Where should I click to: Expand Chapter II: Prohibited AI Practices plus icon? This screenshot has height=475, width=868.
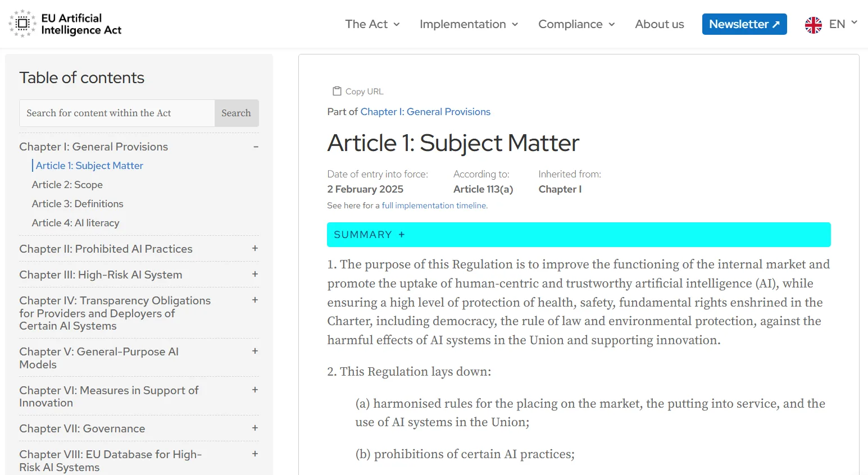pos(255,248)
